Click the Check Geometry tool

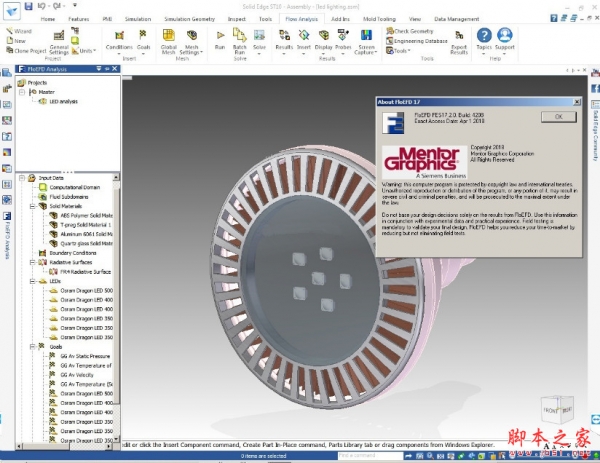(x=413, y=31)
